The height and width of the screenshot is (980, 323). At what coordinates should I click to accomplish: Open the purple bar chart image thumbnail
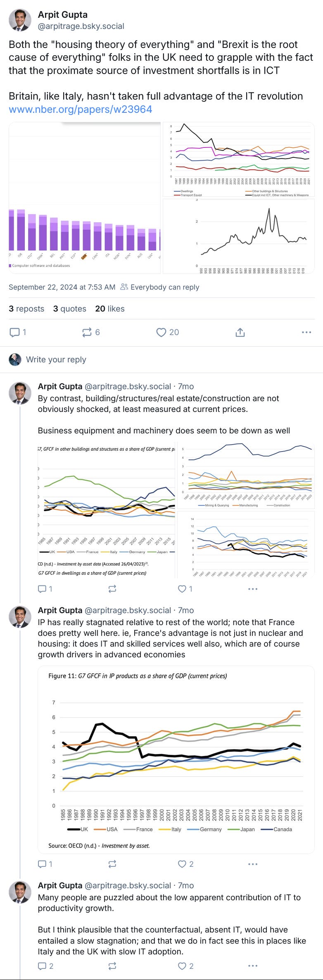85,198
